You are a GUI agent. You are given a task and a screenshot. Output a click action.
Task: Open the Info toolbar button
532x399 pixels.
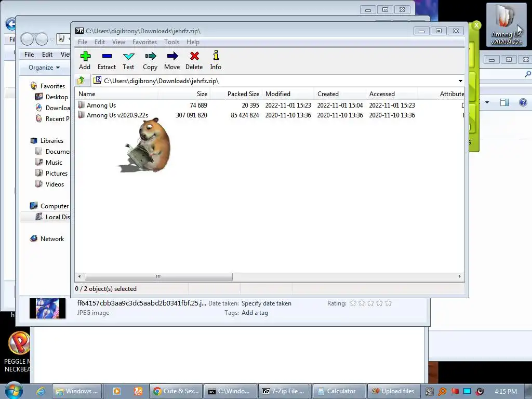[x=216, y=60]
